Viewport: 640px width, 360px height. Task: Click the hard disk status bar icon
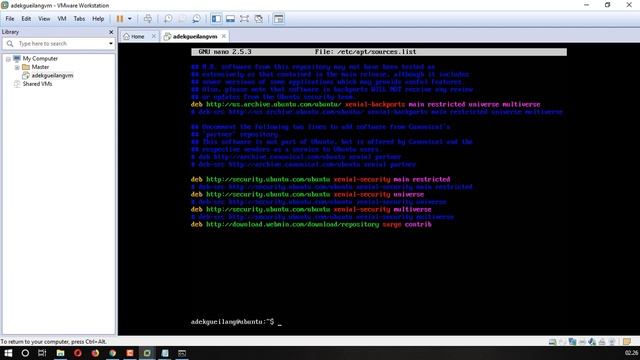tap(552, 342)
